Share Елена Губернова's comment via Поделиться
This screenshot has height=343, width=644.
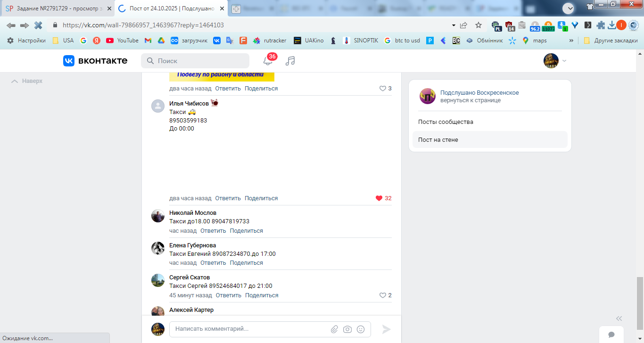247,263
